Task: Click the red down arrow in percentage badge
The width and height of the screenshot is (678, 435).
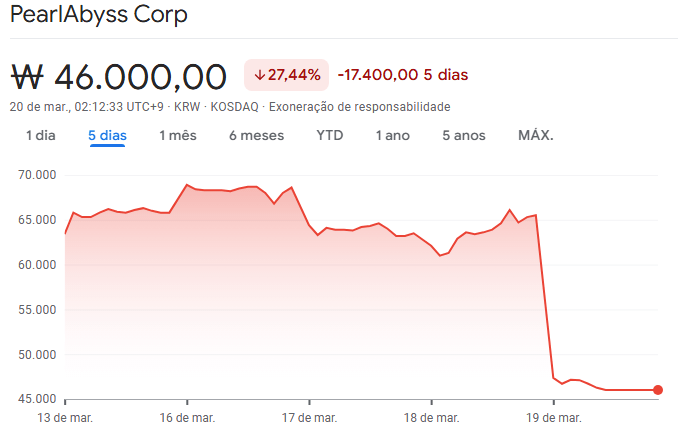Action: coord(260,75)
